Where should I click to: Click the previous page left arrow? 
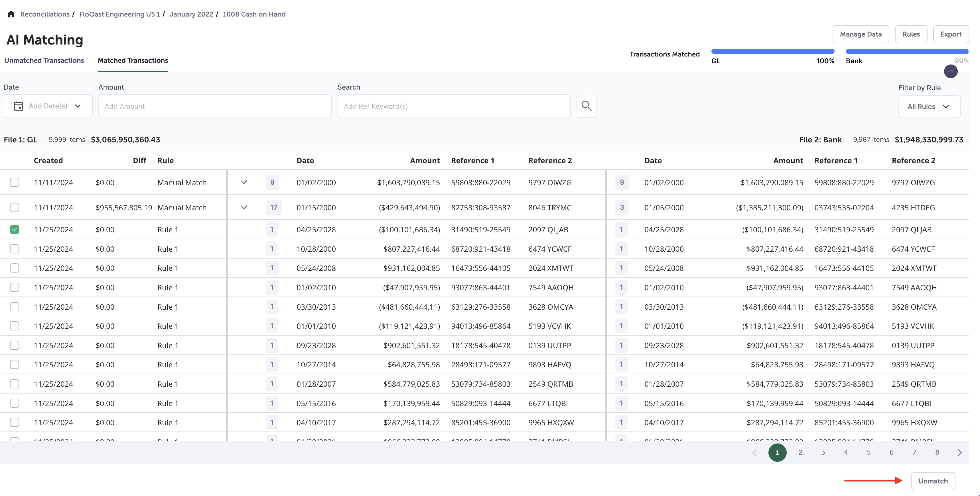tap(754, 452)
